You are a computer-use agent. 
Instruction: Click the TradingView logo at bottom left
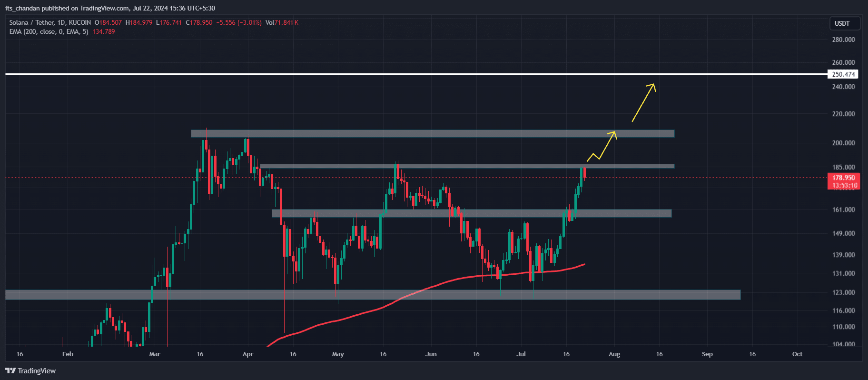30,370
